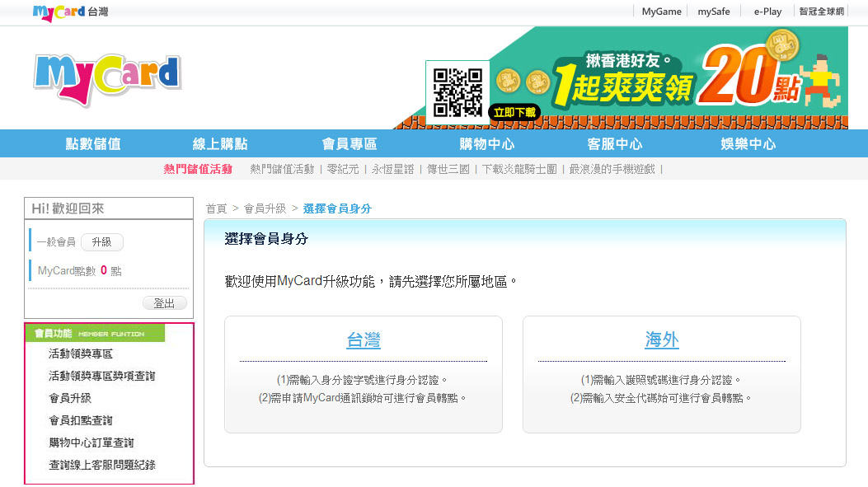Click the 選擇會員身分 panel heading
This screenshot has width=868, height=487.
266,239
